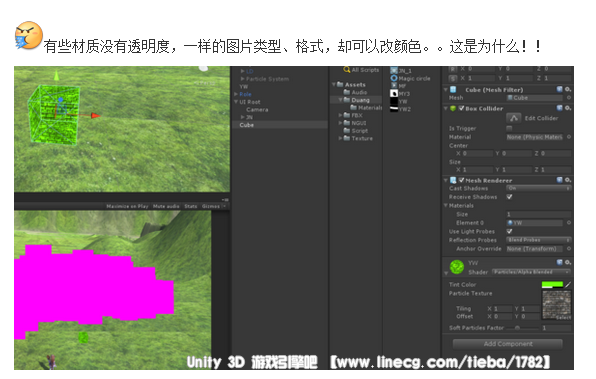
Task: Open Box Collider gear settings menu
Action: (x=567, y=108)
